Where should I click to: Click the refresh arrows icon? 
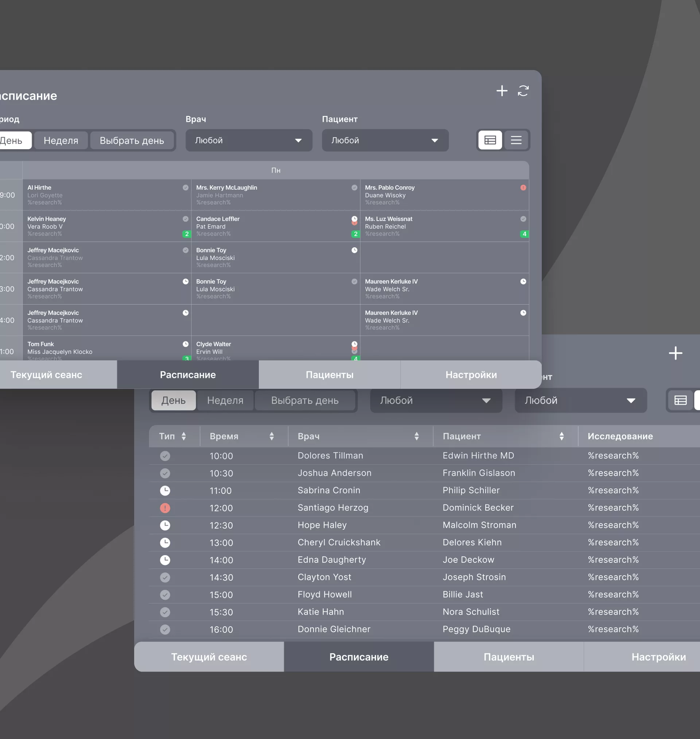point(523,91)
